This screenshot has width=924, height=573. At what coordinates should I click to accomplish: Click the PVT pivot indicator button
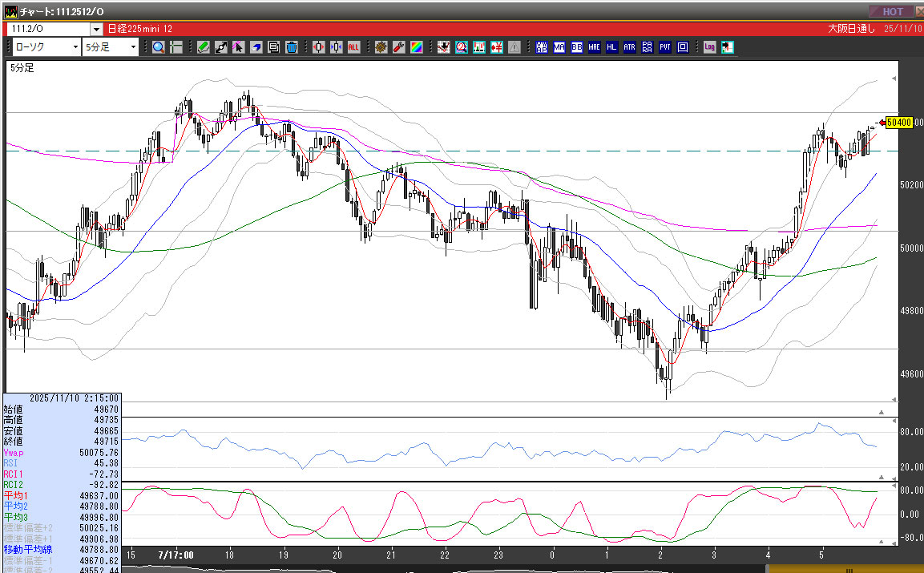pyautogui.click(x=664, y=47)
